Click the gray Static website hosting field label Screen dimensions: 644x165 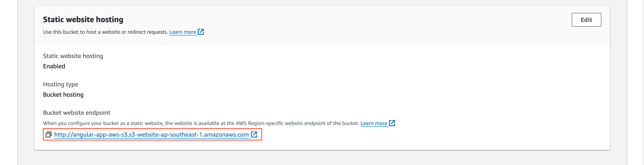click(x=73, y=56)
